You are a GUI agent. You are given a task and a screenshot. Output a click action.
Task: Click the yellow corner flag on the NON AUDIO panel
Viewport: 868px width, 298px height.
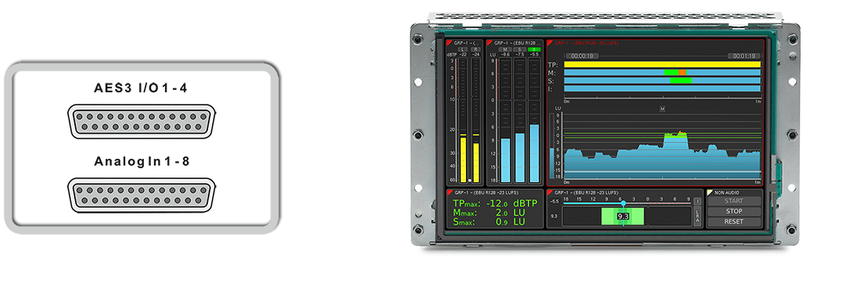[x=710, y=192]
